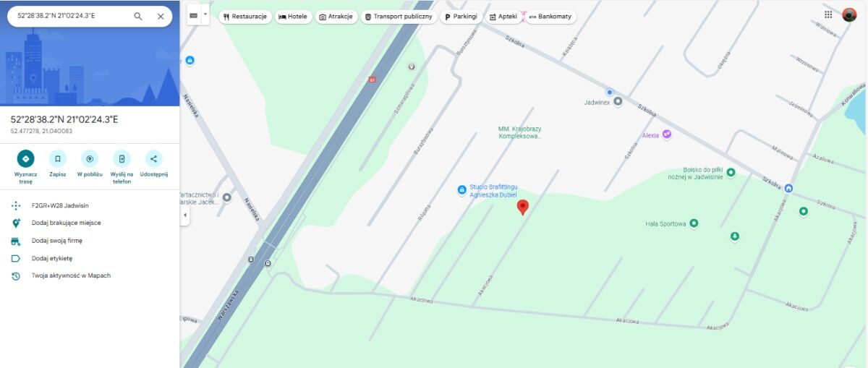Select the Hala Sportowa map marker
This screenshot has height=368, width=868.
694,223
